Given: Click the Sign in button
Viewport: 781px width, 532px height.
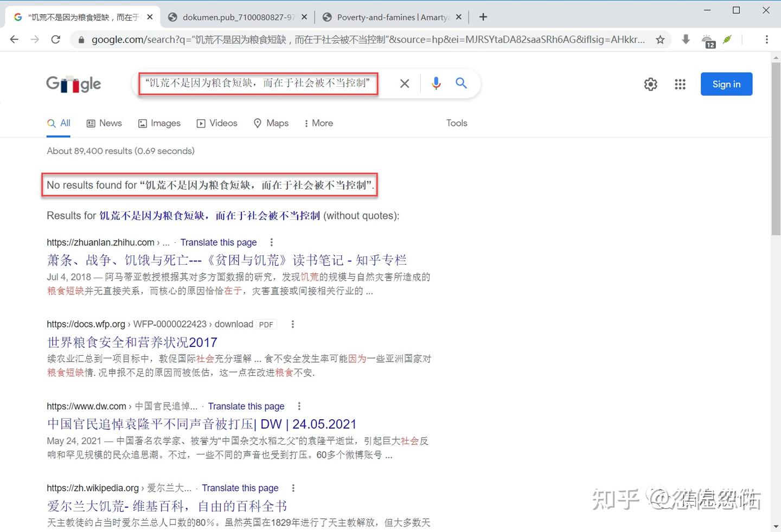Looking at the screenshot, I should tap(726, 84).
